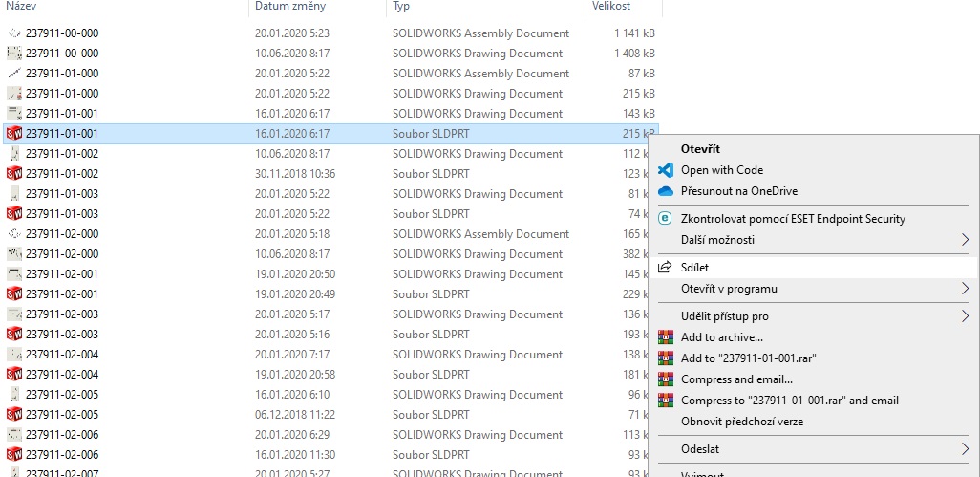The width and height of the screenshot is (980, 477).
Task: Click the ESET Endpoint Security icon
Action: 666,219
